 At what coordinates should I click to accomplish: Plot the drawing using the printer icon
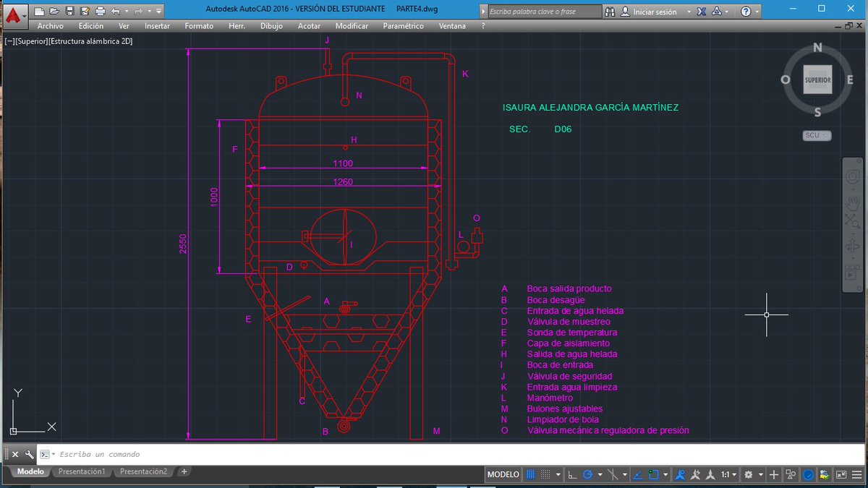[100, 12]
